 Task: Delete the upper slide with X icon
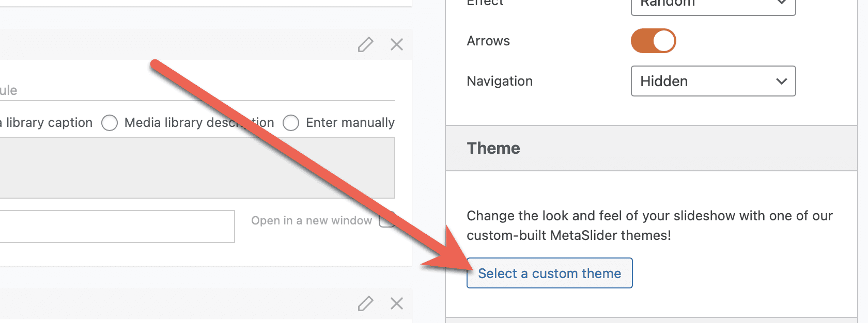click(x=397, y=45)
